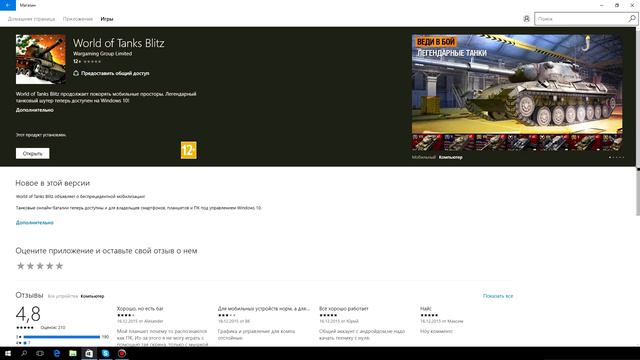Rate the app five stars
Image resolution: width=640 pixels, height=360 pixels.
click(59, 266)
